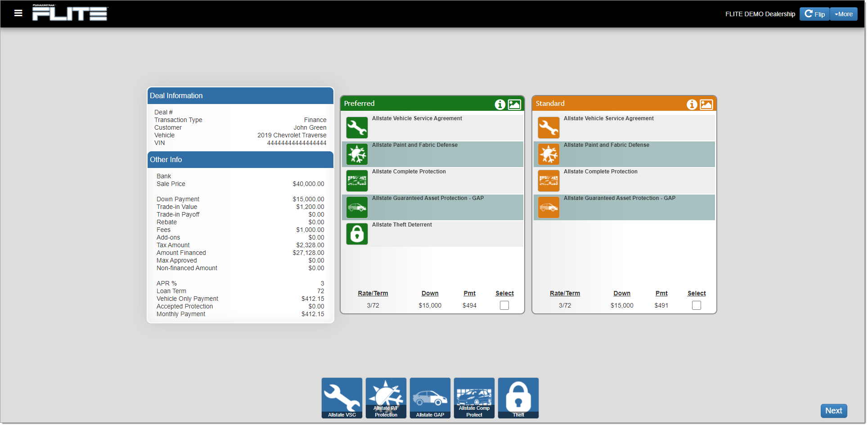Click Vehicle Only Payment $412.15 value
The width and height of the screenshot is (868, 426).
(x=313, y=299)
